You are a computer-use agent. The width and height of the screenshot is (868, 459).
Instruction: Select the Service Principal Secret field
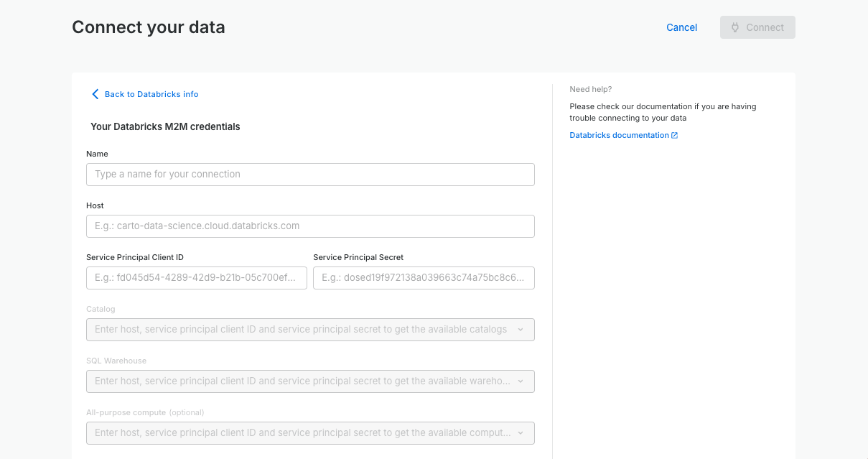tap(424, 278)
